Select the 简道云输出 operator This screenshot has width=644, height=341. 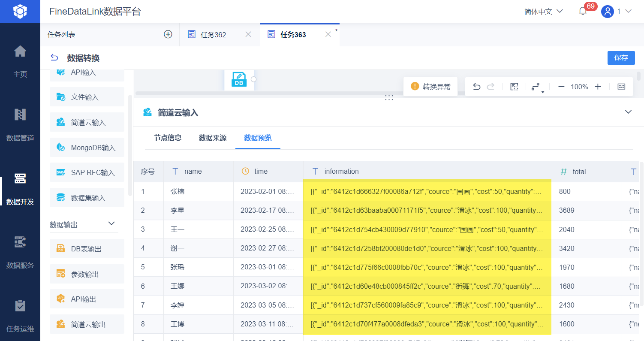87,324
